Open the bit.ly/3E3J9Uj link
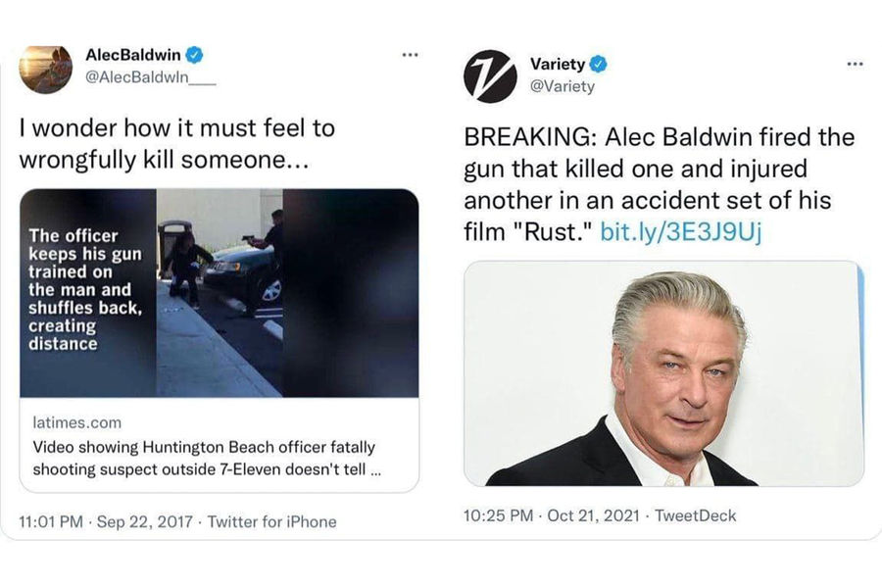 click(x=680, y=231)
